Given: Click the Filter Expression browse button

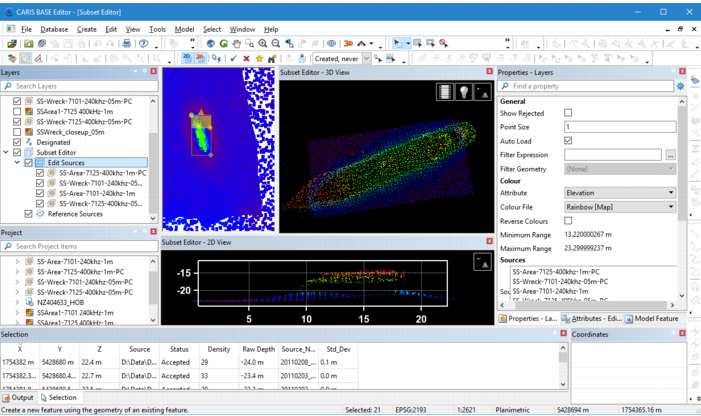Looking at the screenshot, I should 670,155.
